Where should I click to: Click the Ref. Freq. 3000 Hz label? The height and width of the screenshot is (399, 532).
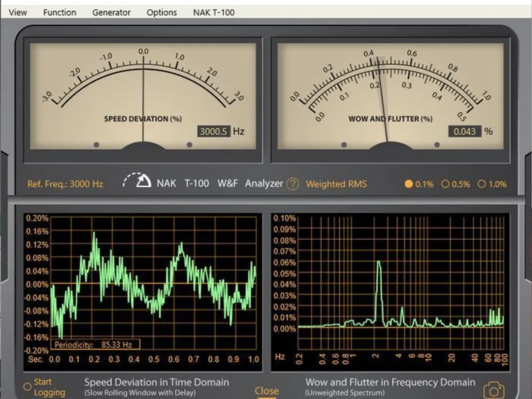point(65,184)
